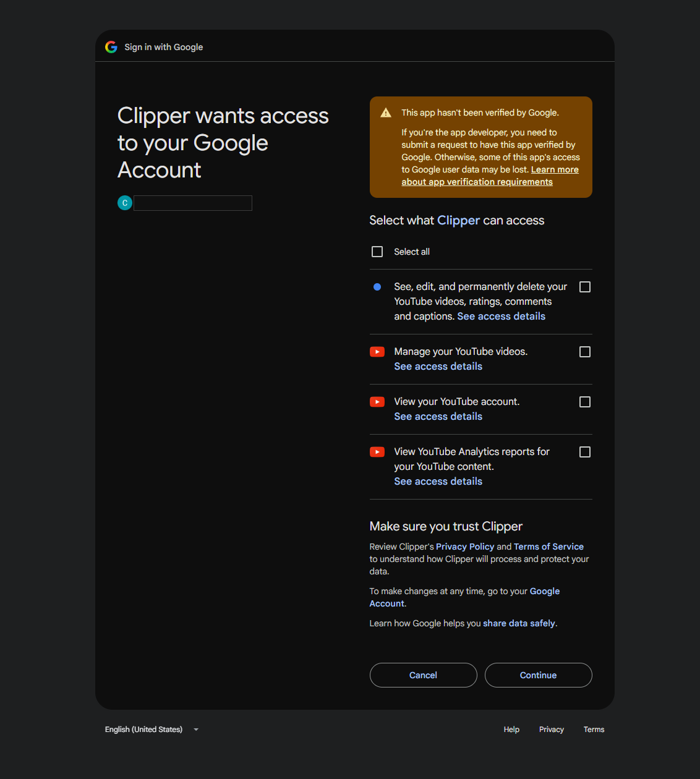Viewport: 700px width, 779px height.
Task: Open See access details under View account
Action: [438, 416]
